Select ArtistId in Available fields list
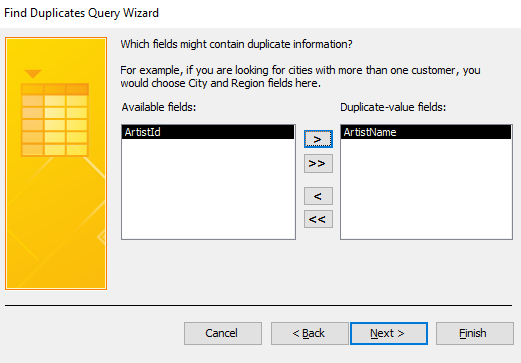The height and width of the screenshot is (363, 521). [208, 132]
